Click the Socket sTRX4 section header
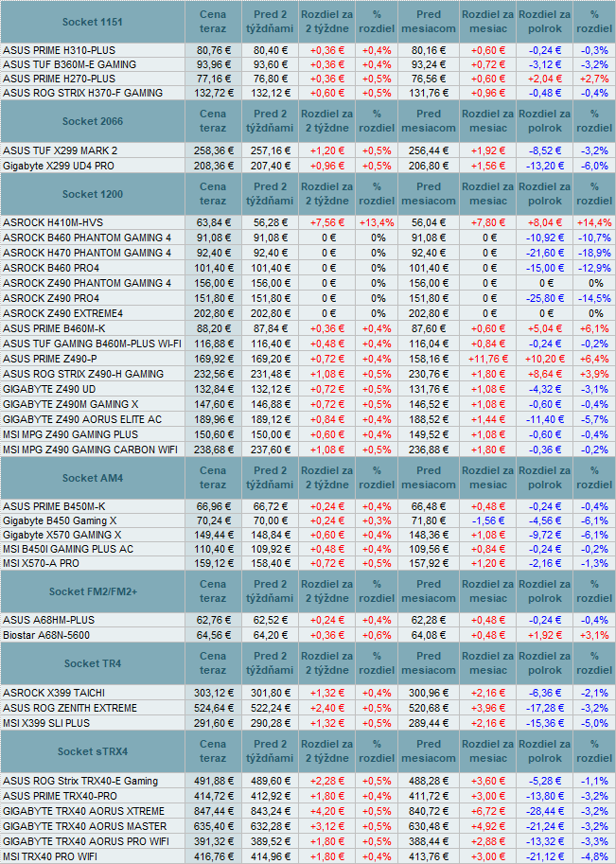Viewport: 616px width, 864px height. click(x=92, y=752)
